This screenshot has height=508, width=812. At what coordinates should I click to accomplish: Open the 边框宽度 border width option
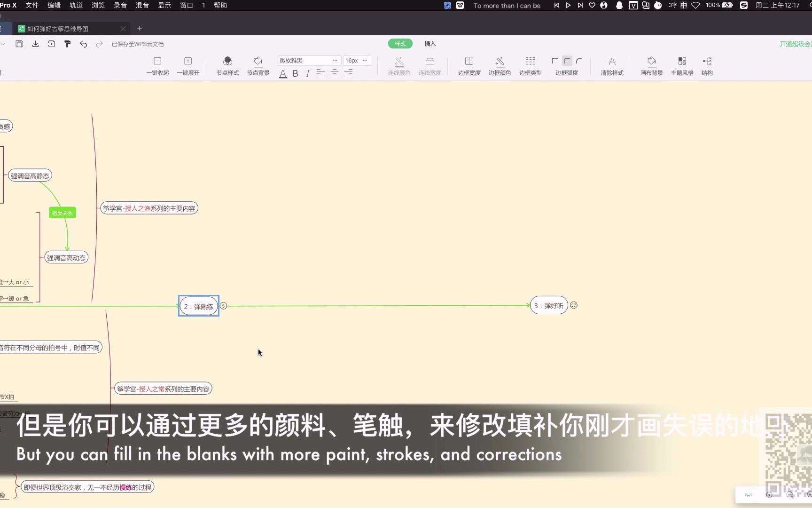(469, 66)
